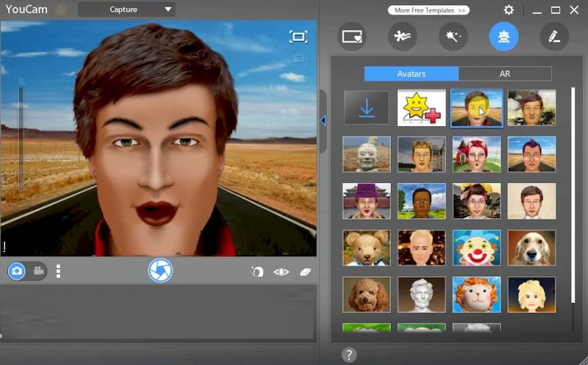Viewport: 588px width, 365px height.
Task: Click the face beautify icon beside eye icon
Action: tap(258, 271)
